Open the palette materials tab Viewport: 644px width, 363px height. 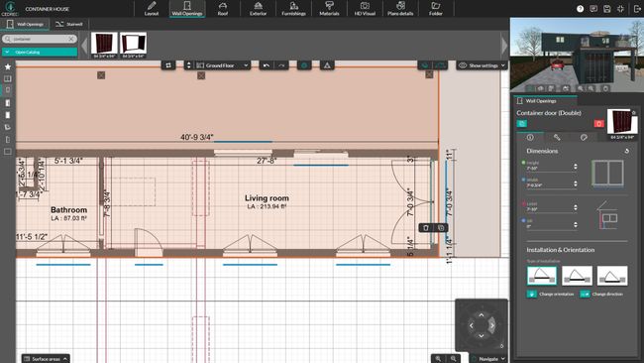[x=584, y=137]
